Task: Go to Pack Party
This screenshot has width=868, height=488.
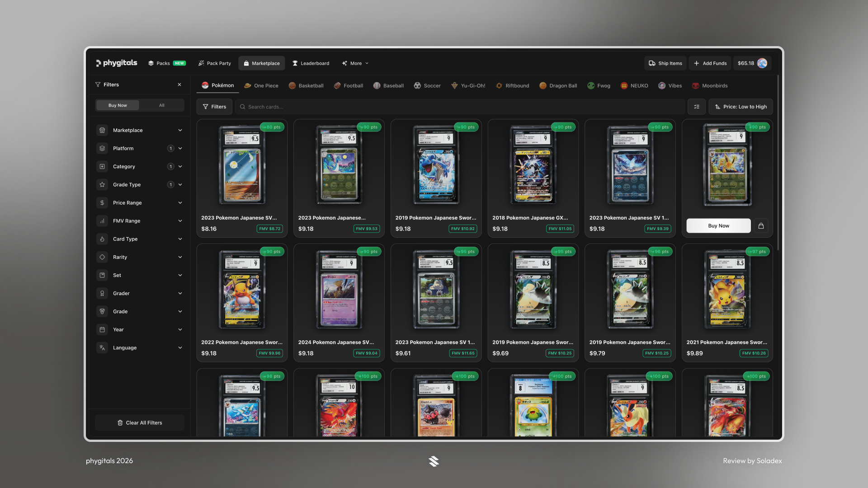Action: (215, 63)
